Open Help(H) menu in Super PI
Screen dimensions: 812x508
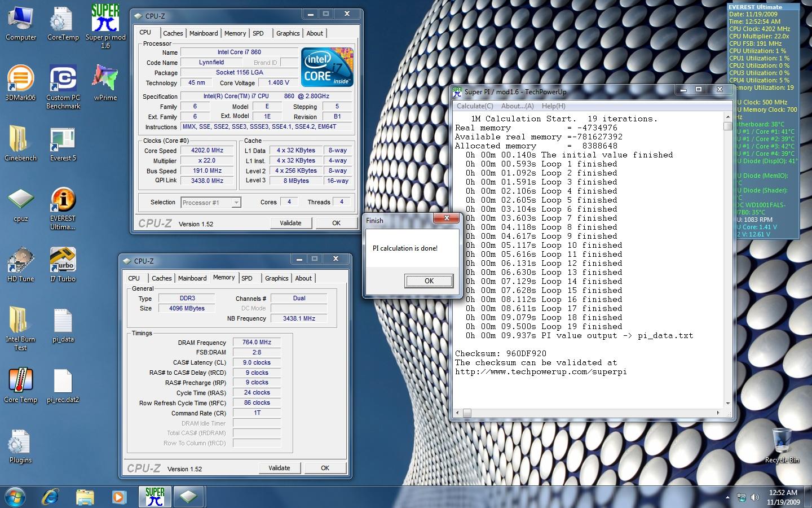point(553,106)
